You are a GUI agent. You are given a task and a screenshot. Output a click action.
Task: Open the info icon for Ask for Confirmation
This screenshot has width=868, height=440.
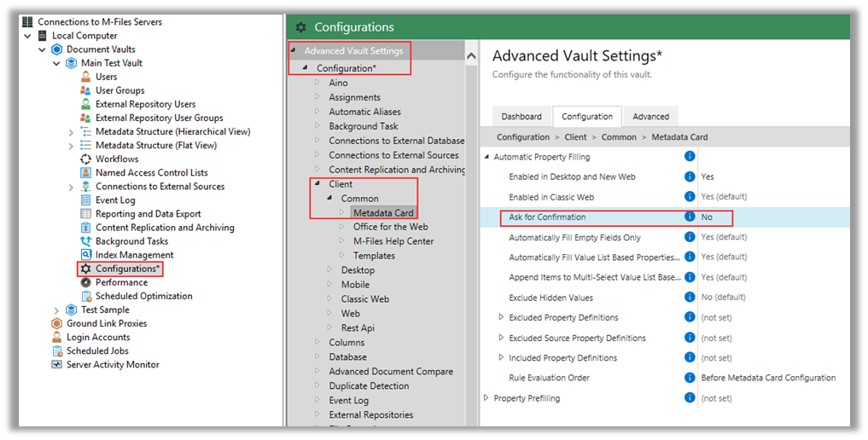coord(690,217)
